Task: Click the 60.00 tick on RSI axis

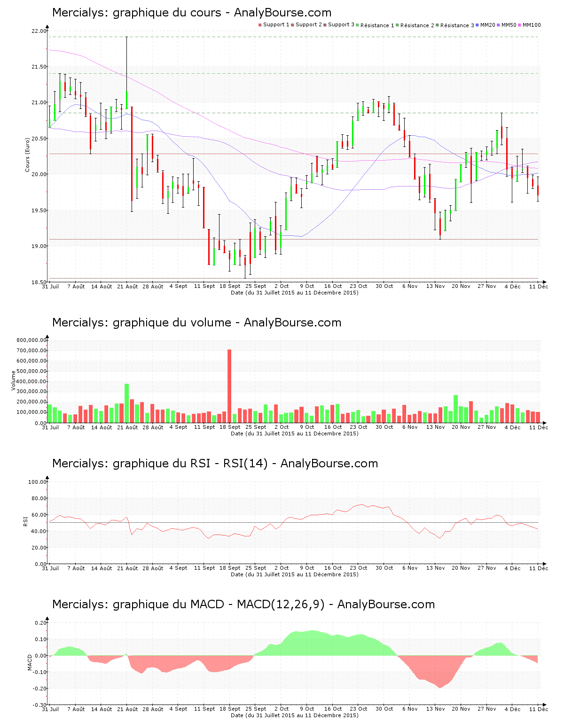Action: coord(39,515)
